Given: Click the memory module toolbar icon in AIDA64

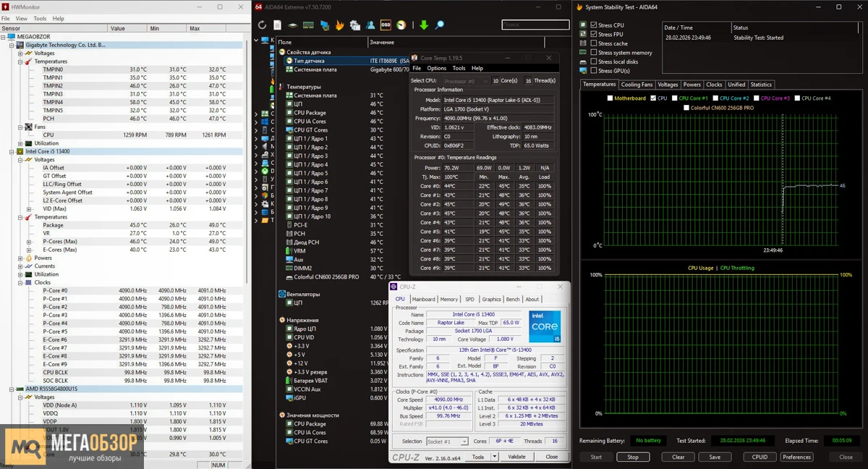Looking at the screenshot, I should (308, 25).
